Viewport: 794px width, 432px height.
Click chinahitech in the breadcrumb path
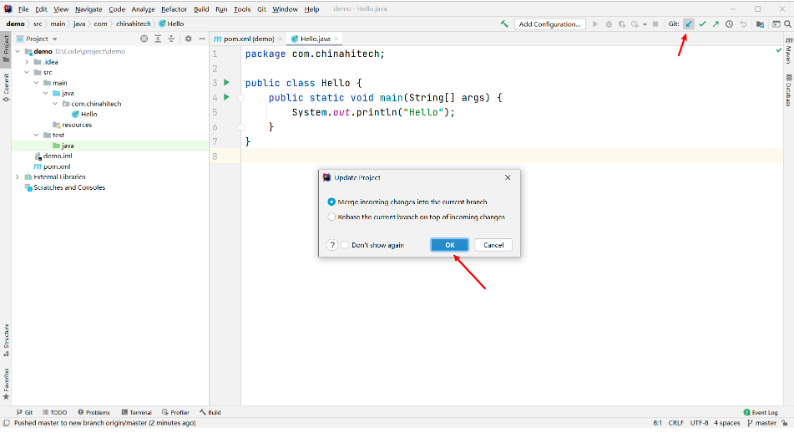click(x=133, y=24)
